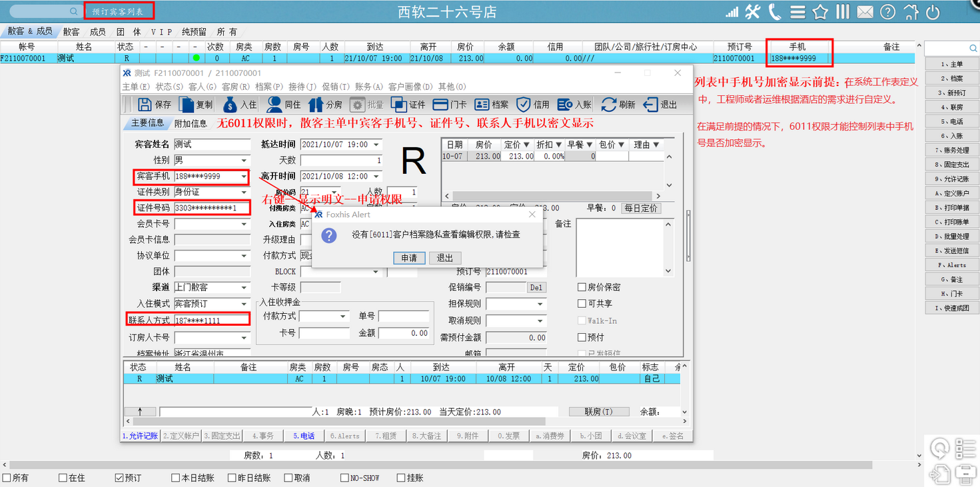Click the 退出 button in Foxhis Alert

point(445,258)
